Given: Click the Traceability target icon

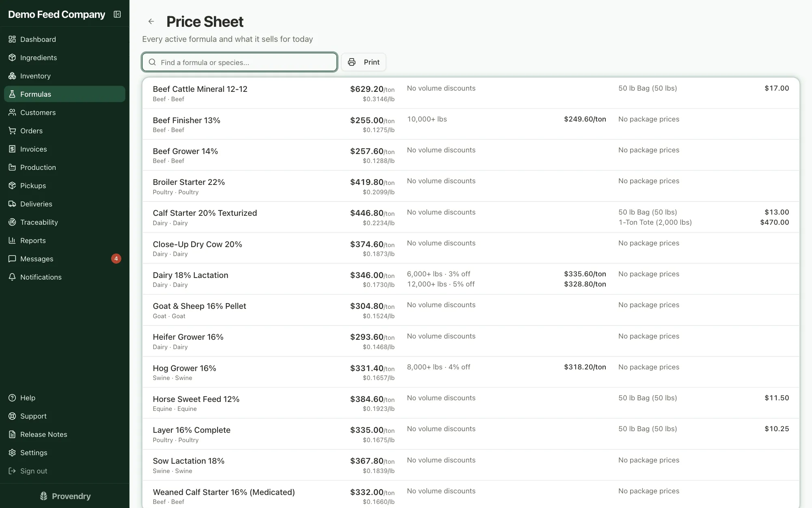Looking at the screenshot, I should (x=12, y=222).
